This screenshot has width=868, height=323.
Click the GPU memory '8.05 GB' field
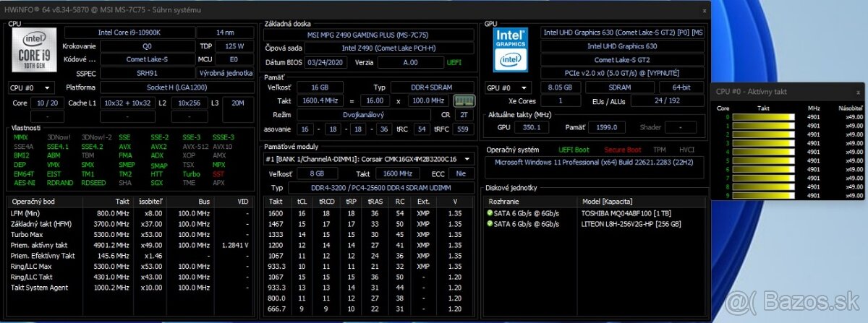pyautogui.click(x=560, y=87)
